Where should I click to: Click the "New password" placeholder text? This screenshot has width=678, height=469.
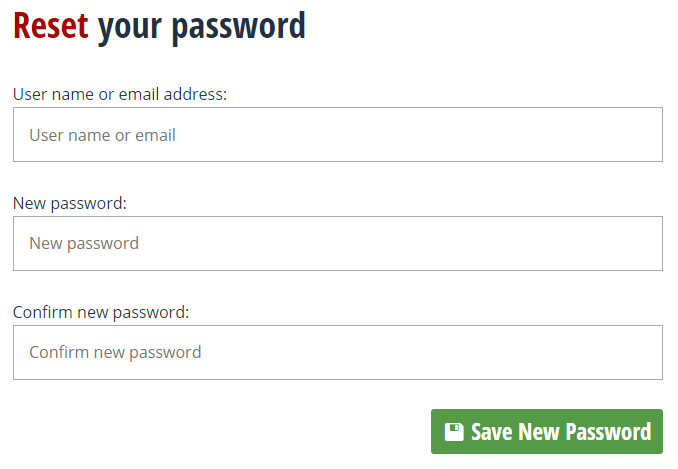coord(84,243)
